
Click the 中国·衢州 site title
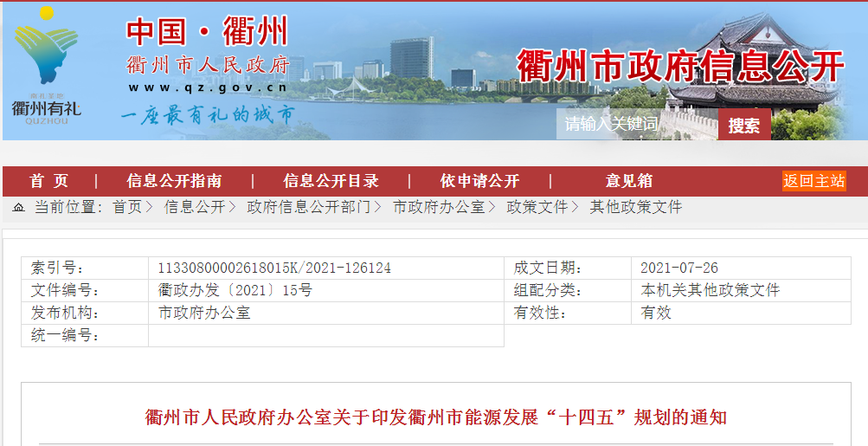tap(207, 32)
